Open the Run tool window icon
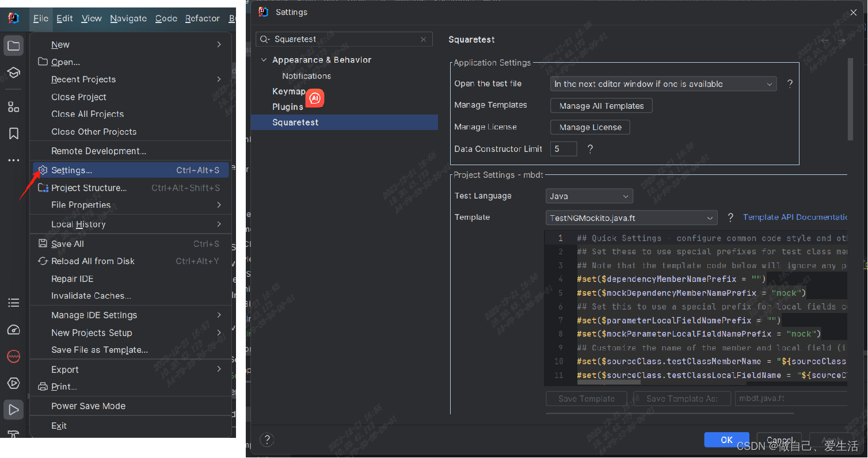Screen dimensions: 868x458 (14, 410)
